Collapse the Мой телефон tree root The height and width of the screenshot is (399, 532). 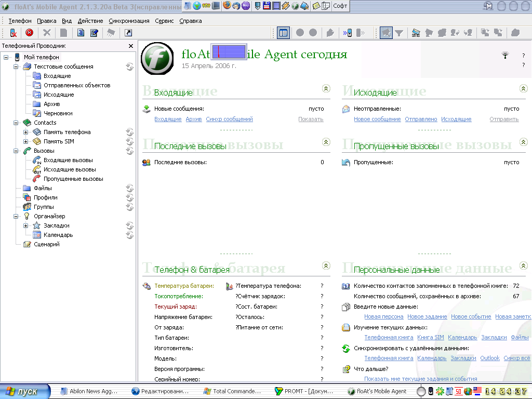pos(6,57)
